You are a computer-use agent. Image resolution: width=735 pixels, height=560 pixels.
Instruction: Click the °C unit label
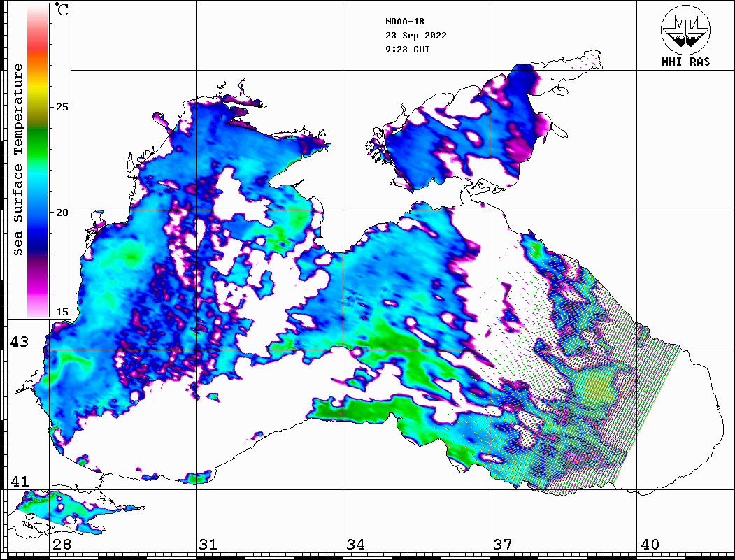(x=61, y=9)
